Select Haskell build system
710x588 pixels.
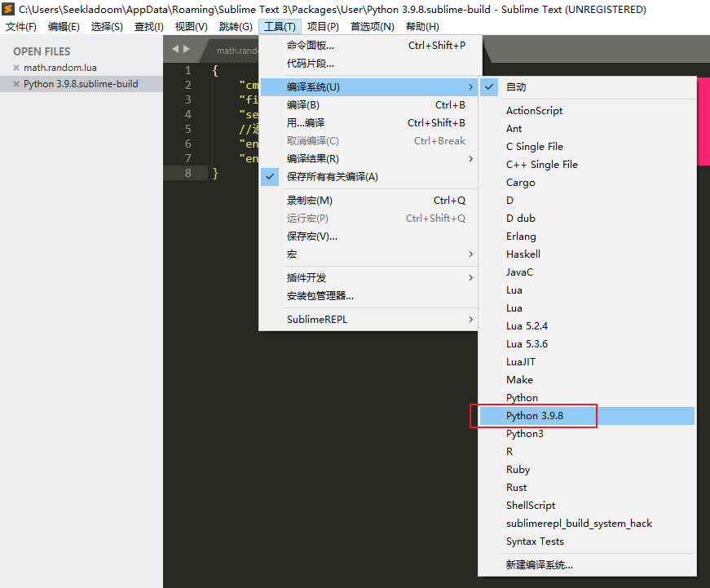click(x=587, y=254)
